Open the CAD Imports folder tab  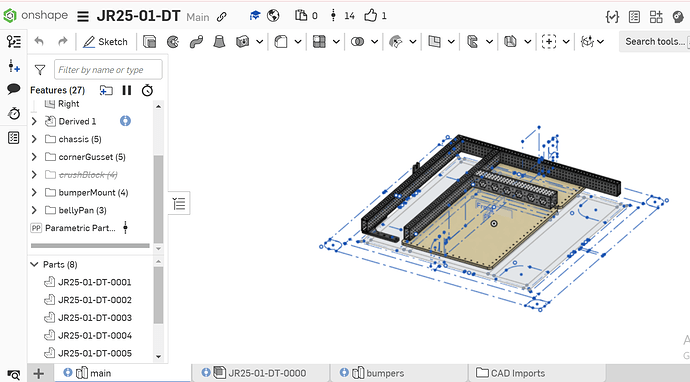(536, 373)
